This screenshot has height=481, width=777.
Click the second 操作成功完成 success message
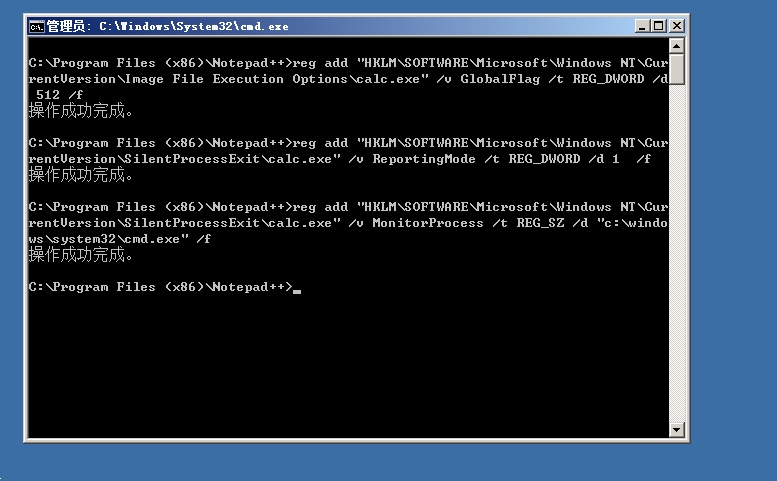81,174
